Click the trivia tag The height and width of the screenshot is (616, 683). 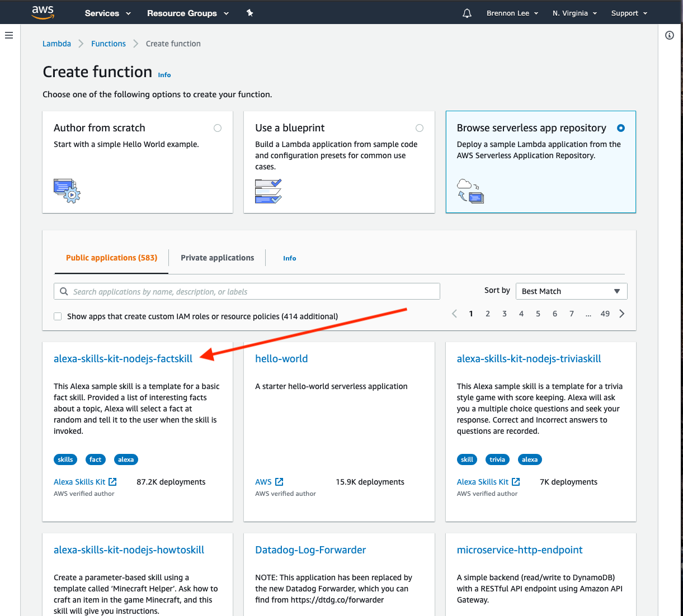click(497, 459)
